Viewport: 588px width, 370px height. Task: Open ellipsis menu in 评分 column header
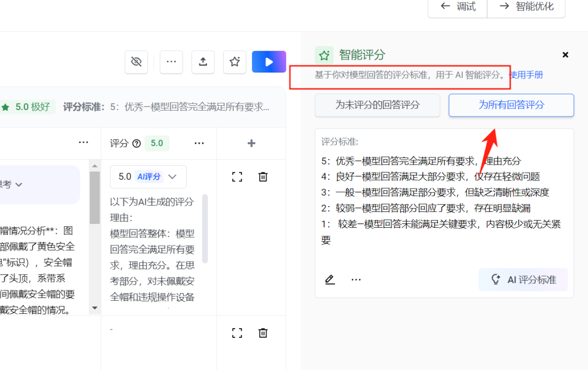[199, 143]
